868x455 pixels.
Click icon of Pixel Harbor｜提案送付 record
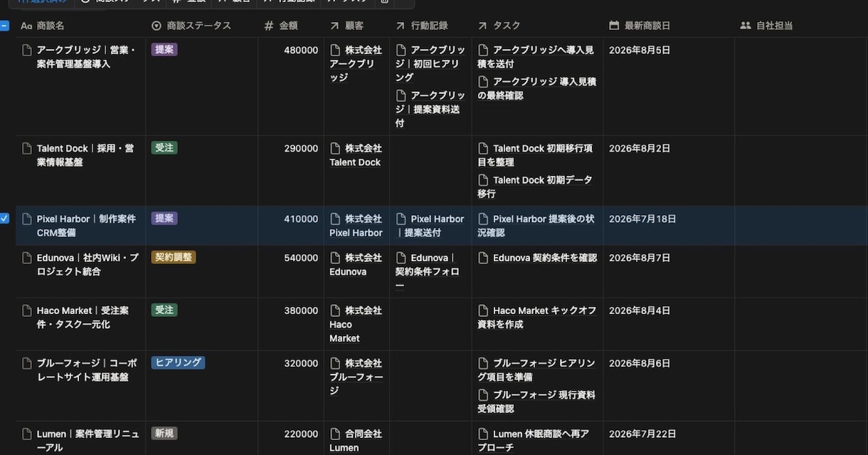[401, 219]
